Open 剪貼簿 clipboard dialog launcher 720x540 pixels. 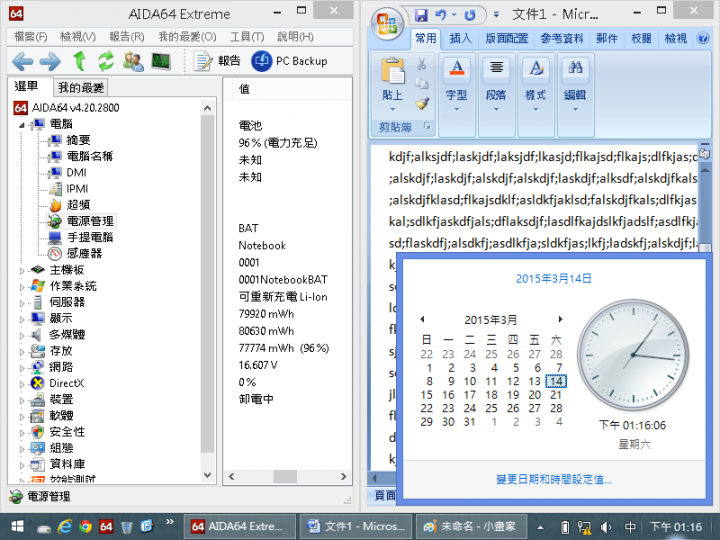tap(427, 126)
